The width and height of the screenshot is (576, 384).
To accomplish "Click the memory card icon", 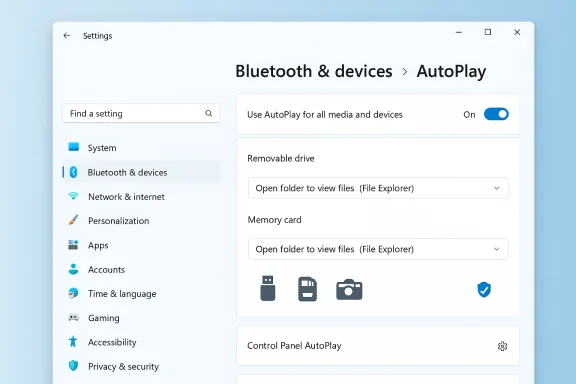I will [307, 289].
